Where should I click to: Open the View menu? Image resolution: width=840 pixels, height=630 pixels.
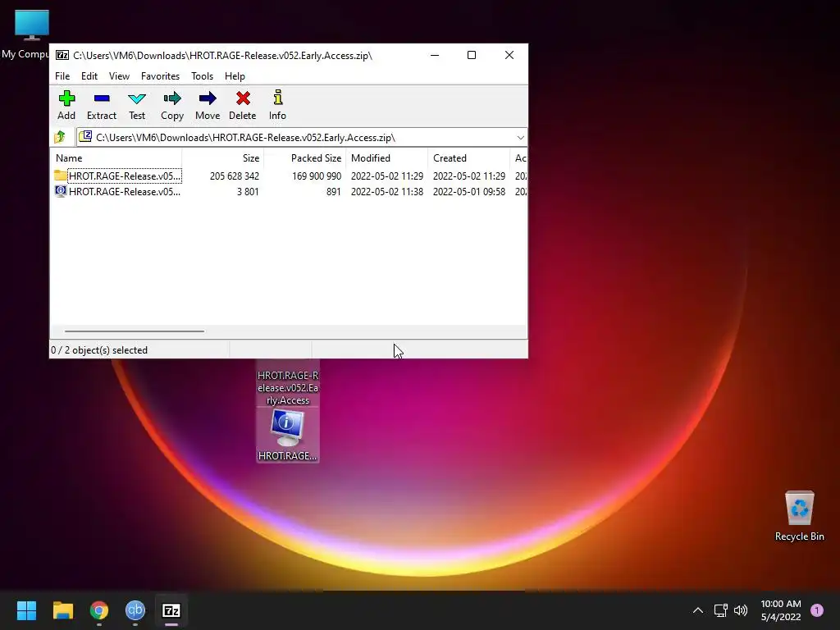119,76
